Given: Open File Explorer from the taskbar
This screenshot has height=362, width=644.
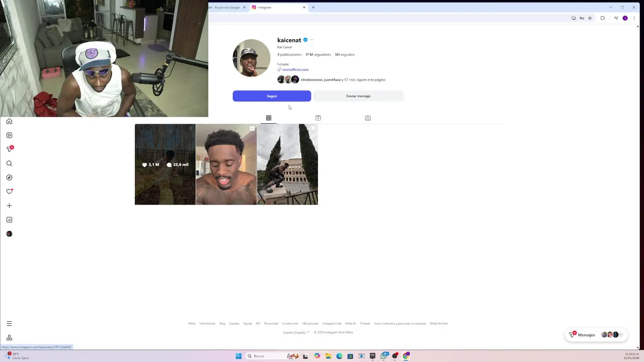Looking at the screenshot, I should click(328, 356).
